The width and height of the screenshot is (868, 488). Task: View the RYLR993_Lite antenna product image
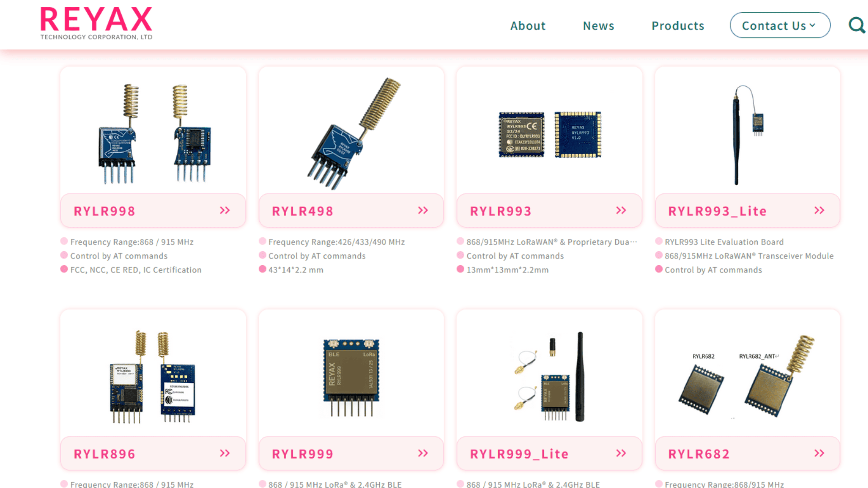point(748,135)
